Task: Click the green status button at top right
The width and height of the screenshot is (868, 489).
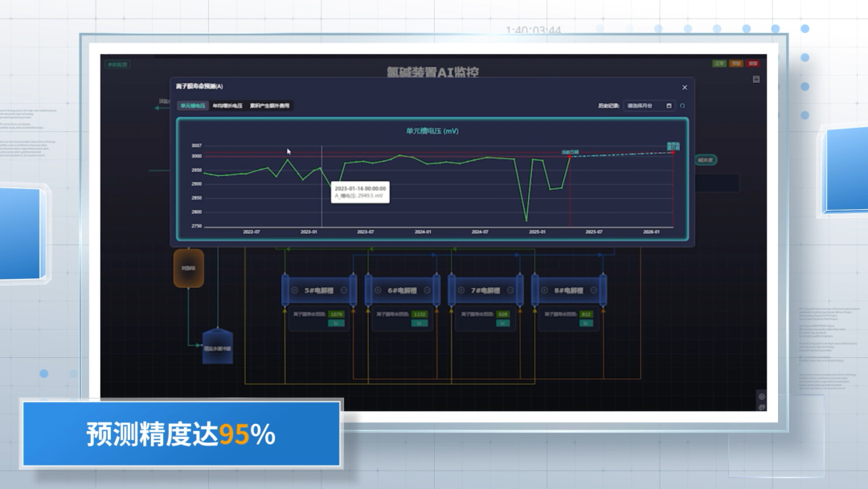Action: point(719,64)
